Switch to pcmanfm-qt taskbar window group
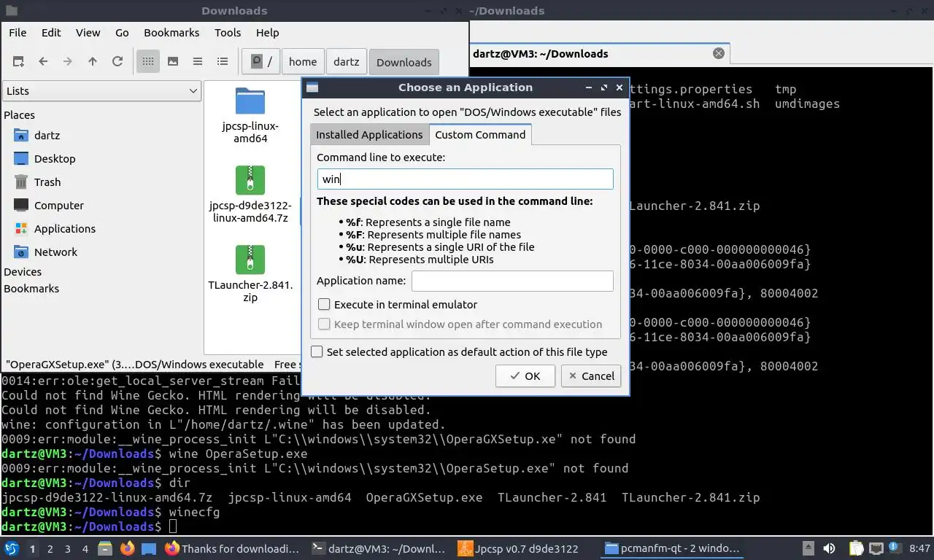934x560 pixels. pyautogui.click(x=671, y=548)
